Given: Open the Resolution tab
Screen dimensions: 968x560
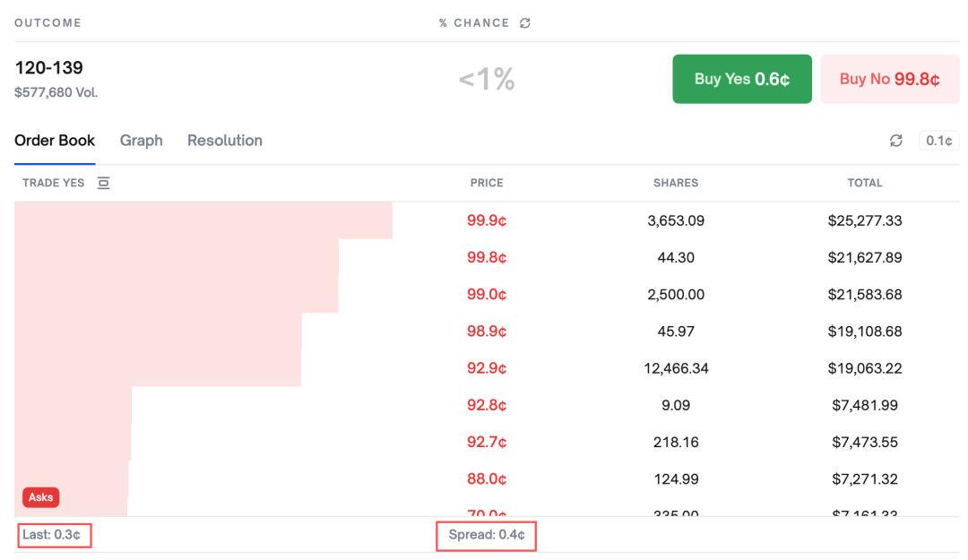Looking at the screenshot, I should [224, 141].
